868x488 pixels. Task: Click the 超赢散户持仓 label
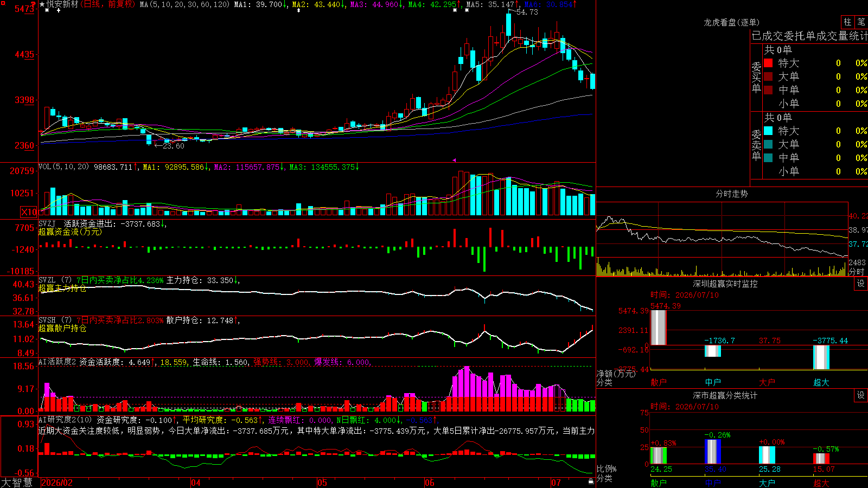pos(62,328)
